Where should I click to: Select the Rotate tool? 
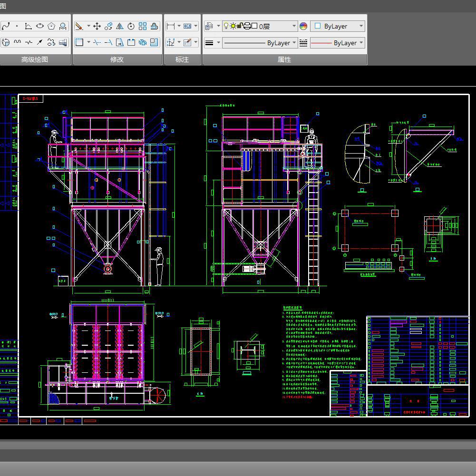131,26
